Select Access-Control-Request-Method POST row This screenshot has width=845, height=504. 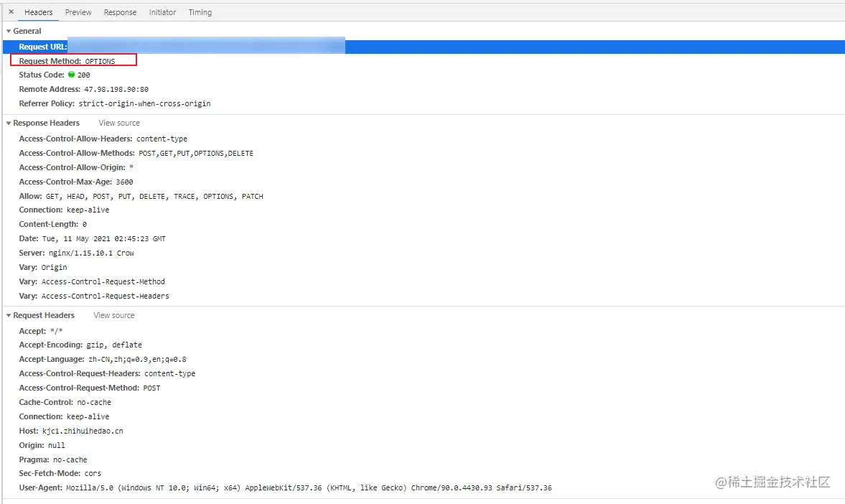point(90,388)
